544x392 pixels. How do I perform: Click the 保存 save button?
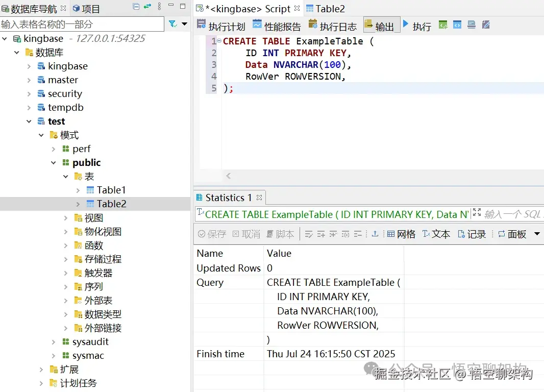click(x=212, y=234)
